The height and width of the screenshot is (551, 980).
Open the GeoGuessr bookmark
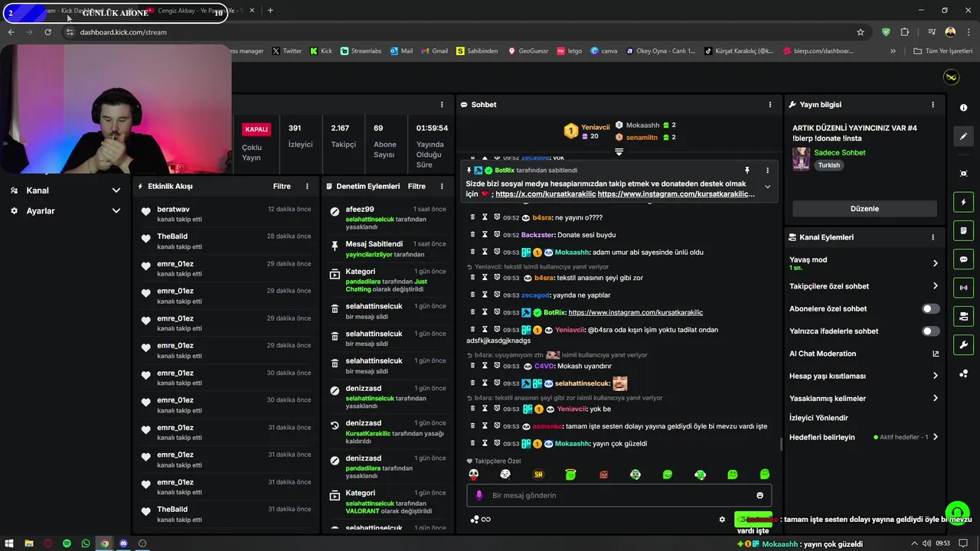coord(528,51)
